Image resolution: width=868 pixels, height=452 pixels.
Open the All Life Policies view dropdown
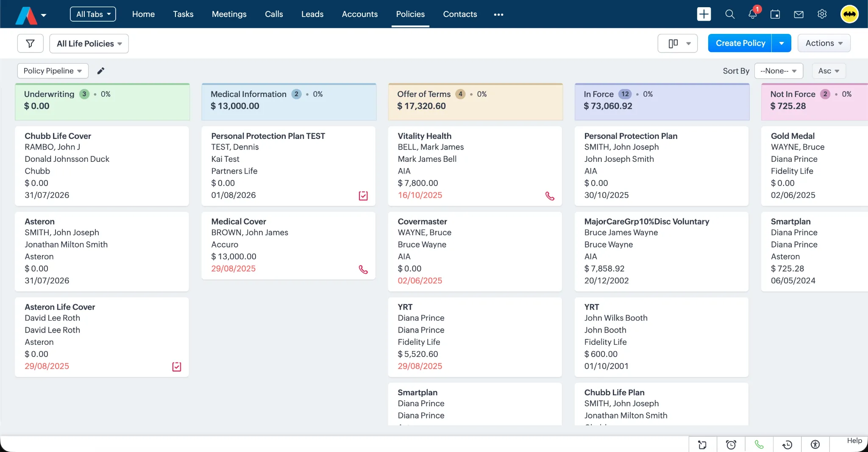click(89, 44)
